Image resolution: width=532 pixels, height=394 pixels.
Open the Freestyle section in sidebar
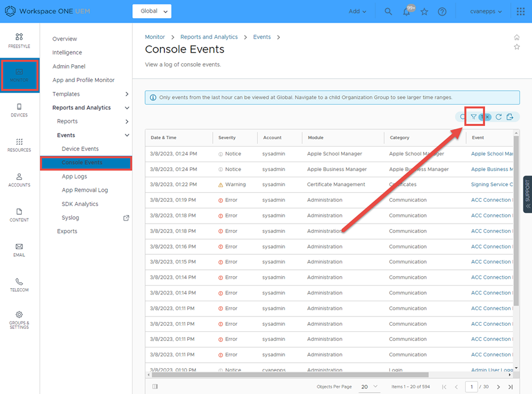[x=19, y=41]
